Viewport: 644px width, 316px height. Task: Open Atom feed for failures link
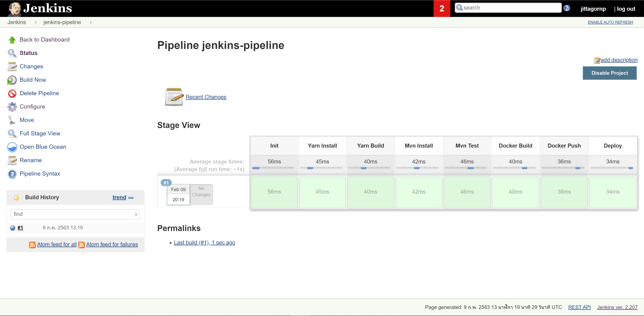tap(112, 245)
